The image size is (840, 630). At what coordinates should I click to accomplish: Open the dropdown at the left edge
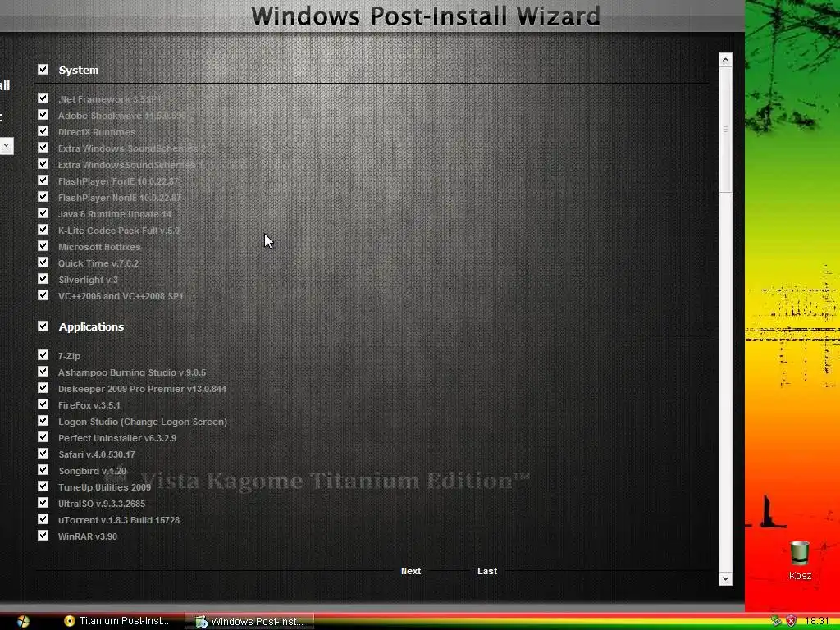click(x=6, y=146)
